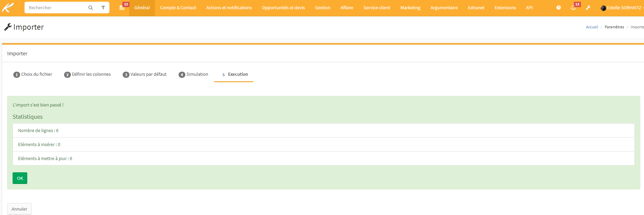Open the calendar icon with the 13 badge
Screen dimensions: 644x215
(122, 8)
